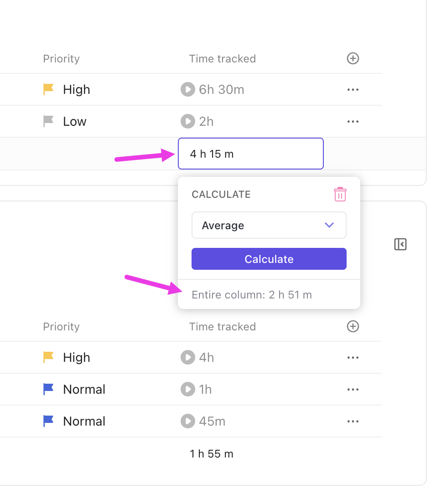Click the lower Priority column header

coord(61,327)
